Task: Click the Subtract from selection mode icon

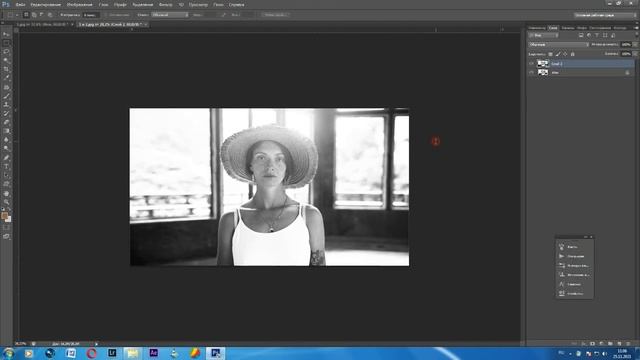Action: click(x=42, y=15)
